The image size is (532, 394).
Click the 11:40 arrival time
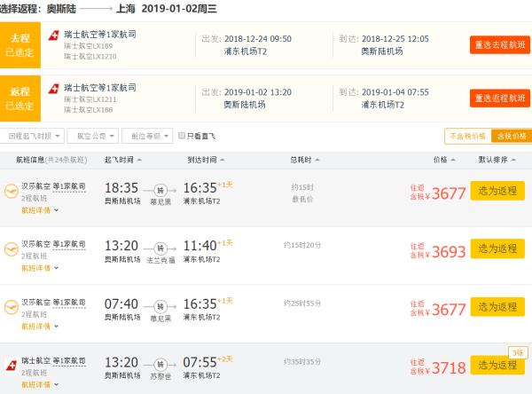click(x=199, y=246)
